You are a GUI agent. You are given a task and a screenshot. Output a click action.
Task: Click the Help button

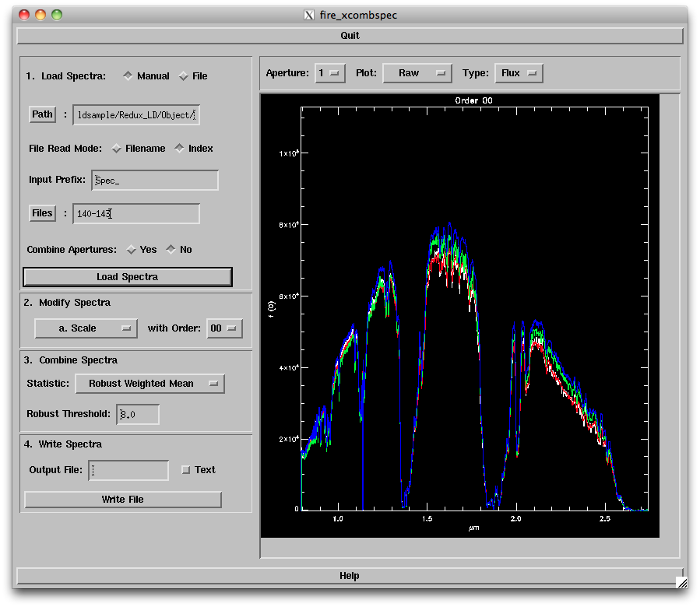pos(350,576)
